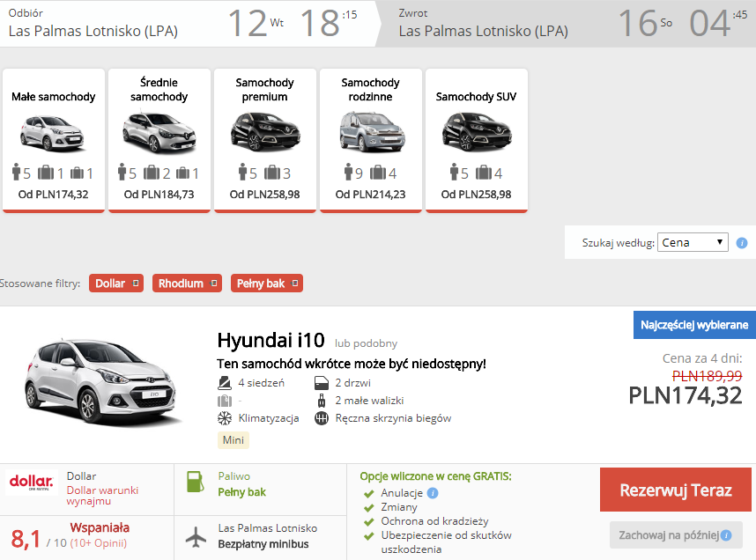Viewport: 756px width, 560px height.
Task: Click airplane icon beside Las Palmas Lotnisko
Action: point(196,537)
